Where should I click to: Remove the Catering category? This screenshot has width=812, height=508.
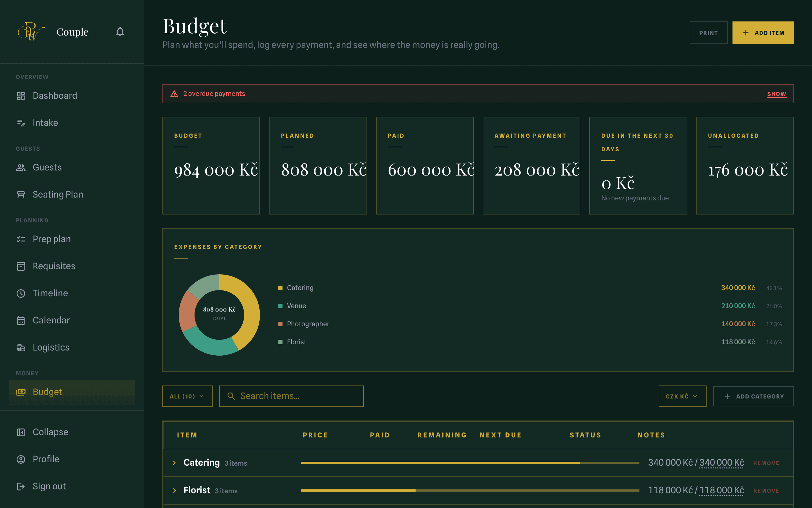(x=766, y=463)
